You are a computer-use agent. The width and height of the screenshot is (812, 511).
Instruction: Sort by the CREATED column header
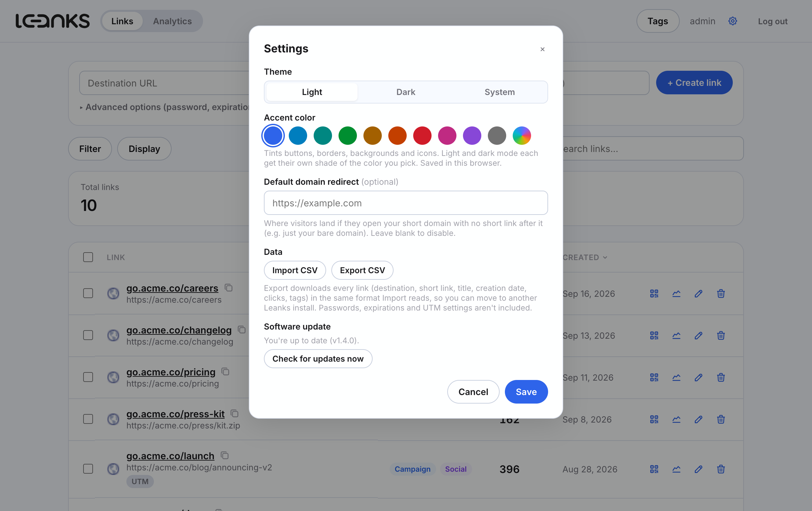(x=585, y=257)
